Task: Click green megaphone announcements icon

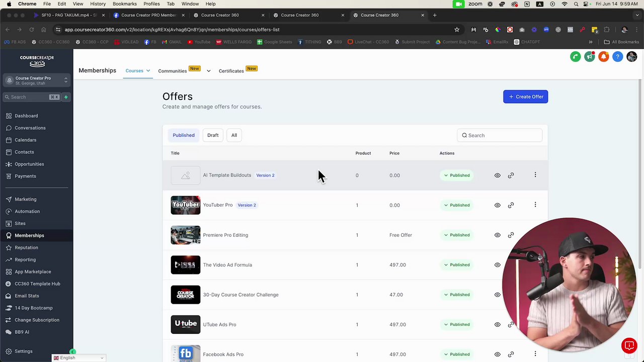Action: [x=590, y=57]
